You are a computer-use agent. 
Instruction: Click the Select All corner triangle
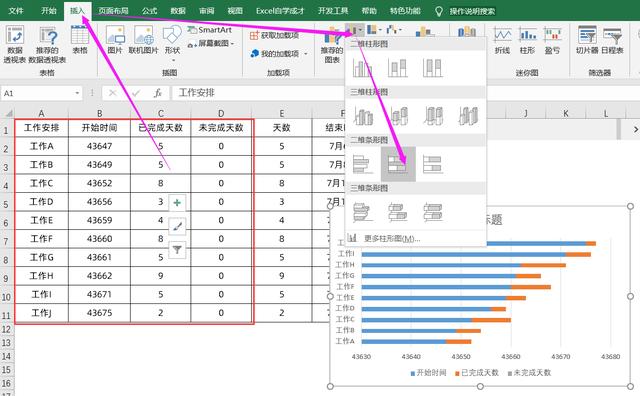[x=8, y=113]
